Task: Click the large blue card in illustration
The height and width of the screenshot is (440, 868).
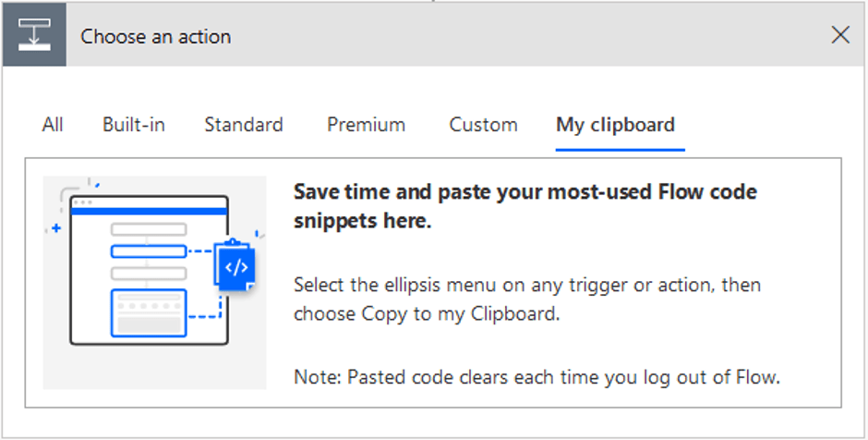Action: (x=149, y=313)
